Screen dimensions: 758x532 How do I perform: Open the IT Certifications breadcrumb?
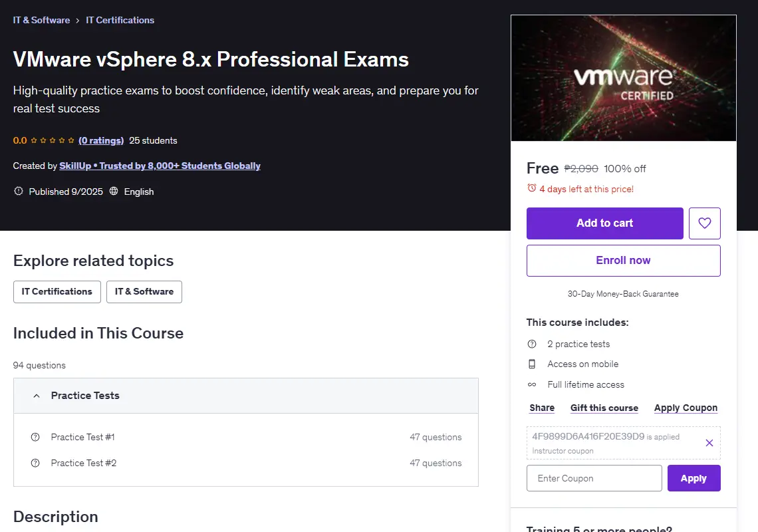(120, 21)
